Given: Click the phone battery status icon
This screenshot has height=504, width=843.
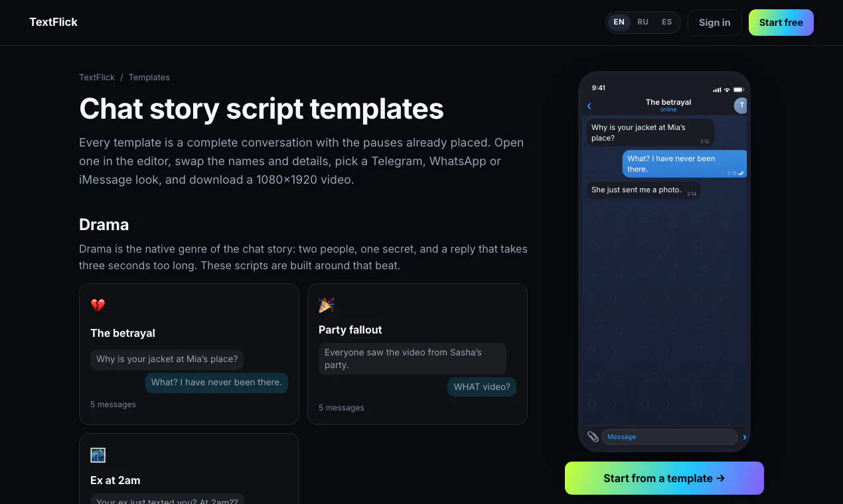Looking at the screenshot, I should click(x=738, y=90).
